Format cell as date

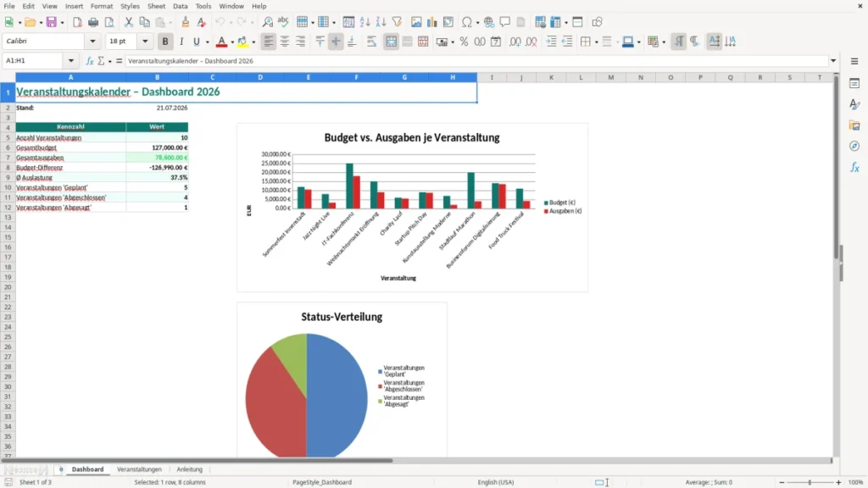pos(496,42)
